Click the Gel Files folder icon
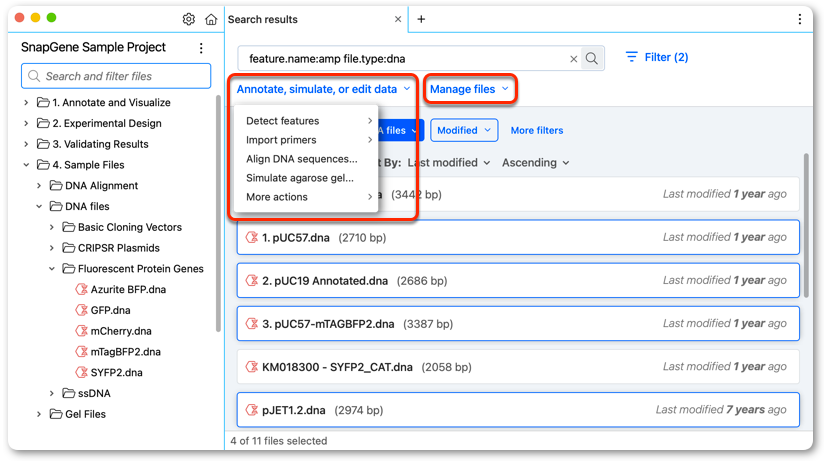Viewport: 825px width, 461px height. [x=56, y=414]
